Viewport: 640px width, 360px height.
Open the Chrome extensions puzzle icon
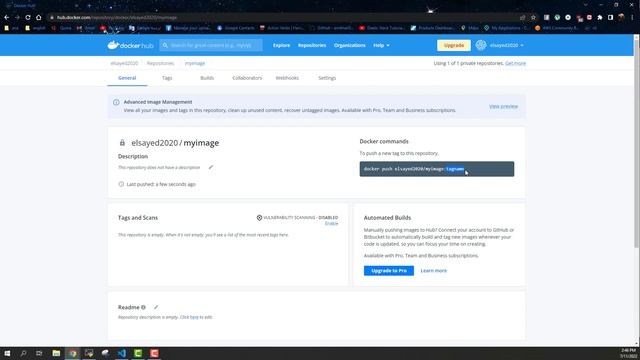pos(600,18)
